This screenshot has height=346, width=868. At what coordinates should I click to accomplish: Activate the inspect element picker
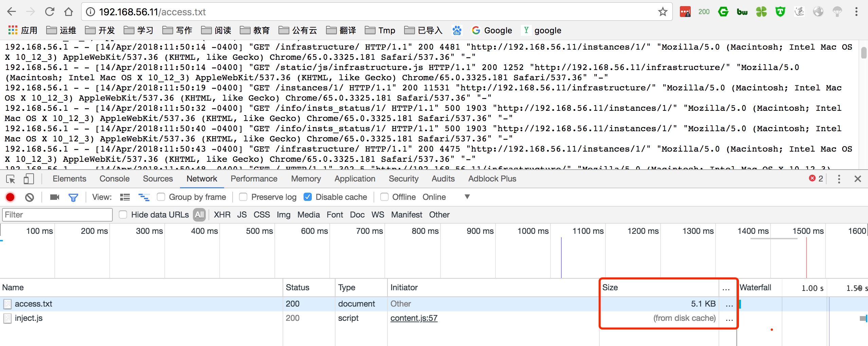(11, 179)
